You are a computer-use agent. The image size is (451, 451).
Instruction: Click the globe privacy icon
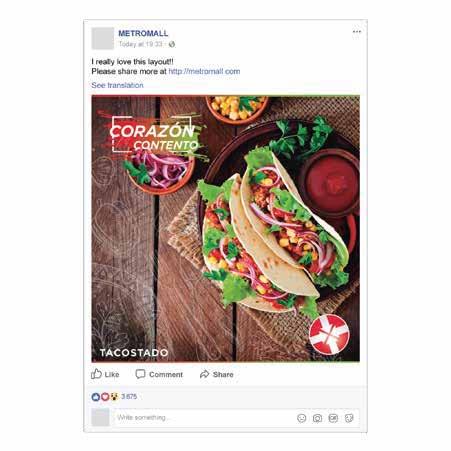(x=172, y=44)
